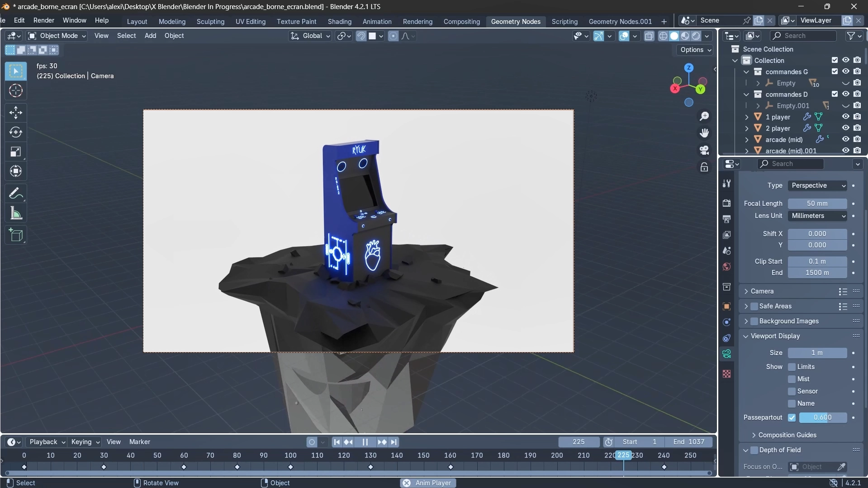The height and width of the screenshot is (488, 868).
Task: Hide the commandes G collection in viewport
Action: (845, 71)
